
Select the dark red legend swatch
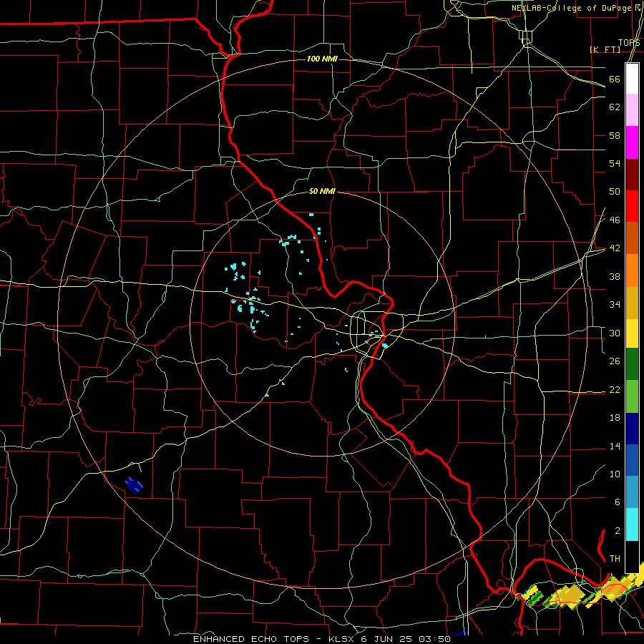coord(632,174)
